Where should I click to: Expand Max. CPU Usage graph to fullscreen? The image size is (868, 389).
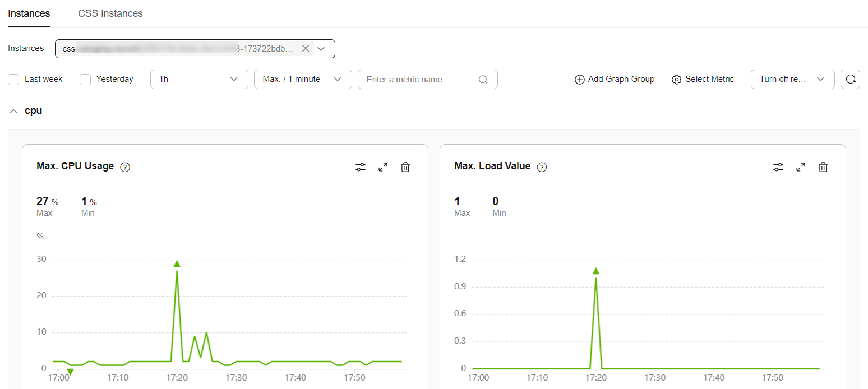coord(383,167)
